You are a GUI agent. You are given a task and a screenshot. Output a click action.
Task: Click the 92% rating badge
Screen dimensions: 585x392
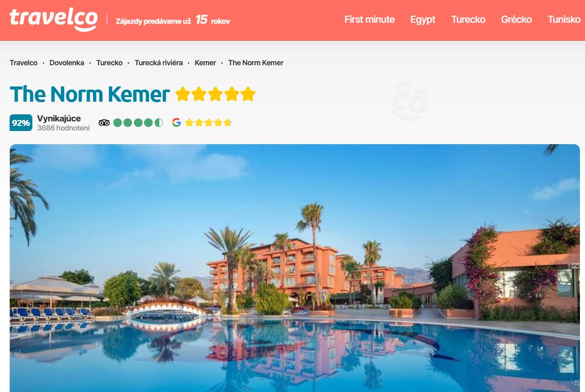pos(21,123)
